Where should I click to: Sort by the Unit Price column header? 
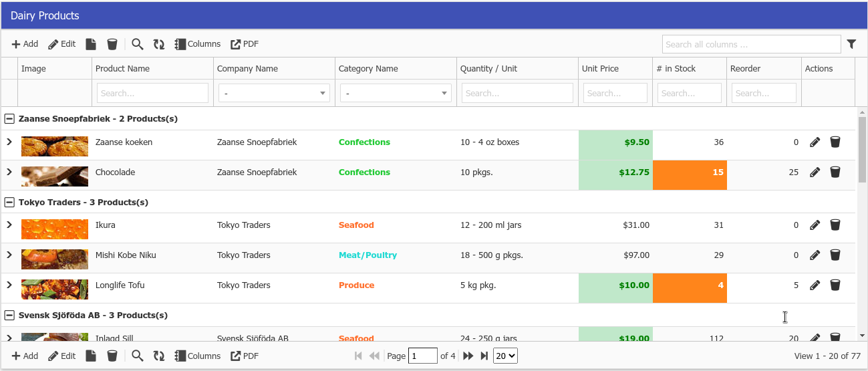[600, 69]
